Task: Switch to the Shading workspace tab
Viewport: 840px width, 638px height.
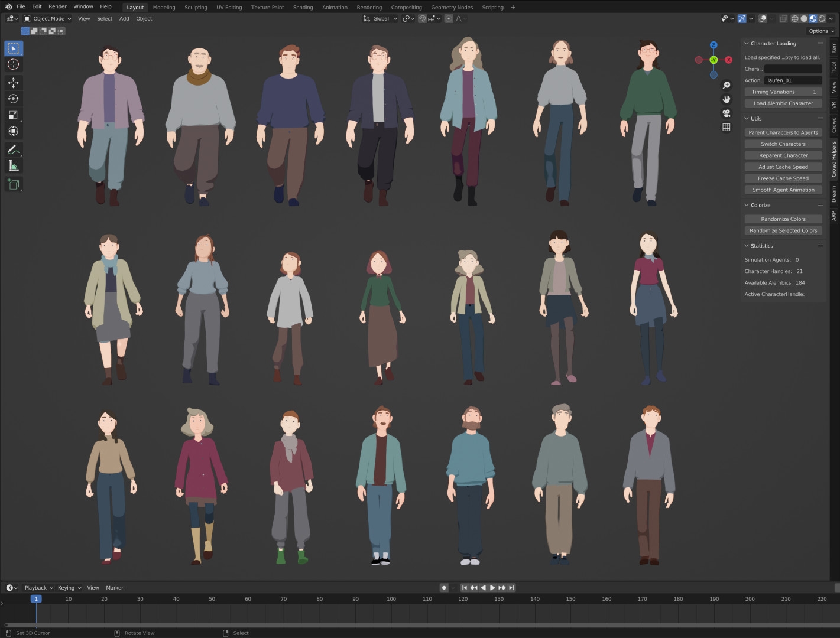Action: (x=303, y=8)
